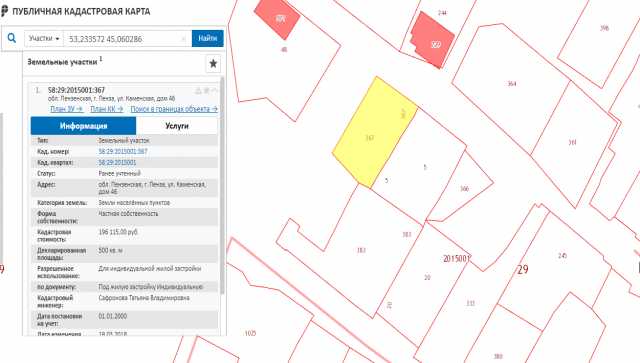Clear the search field with the x icon

[183, 39]
